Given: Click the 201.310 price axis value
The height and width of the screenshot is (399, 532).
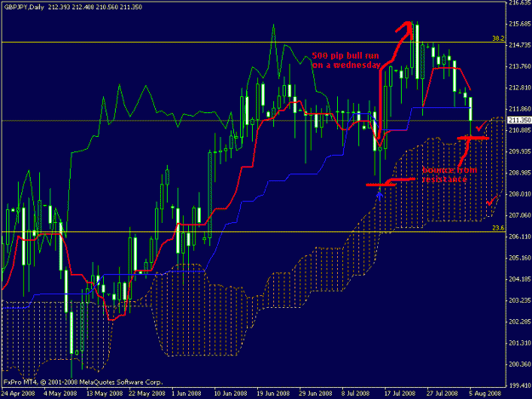Looking at the screenshot, I should click(x=520, y=343).
